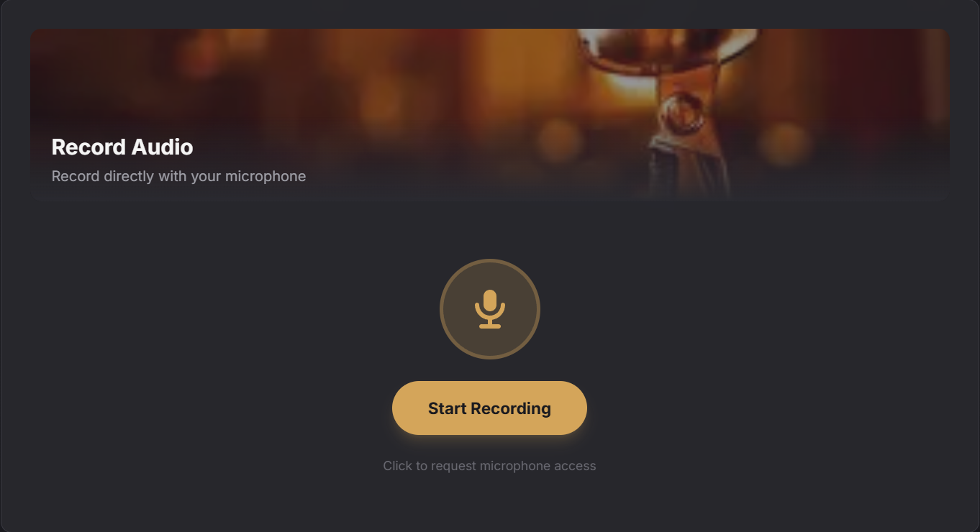This screenshot has width=980, height=532.
Task: Click the Start Recording button
Action: [x=489, y=408]
